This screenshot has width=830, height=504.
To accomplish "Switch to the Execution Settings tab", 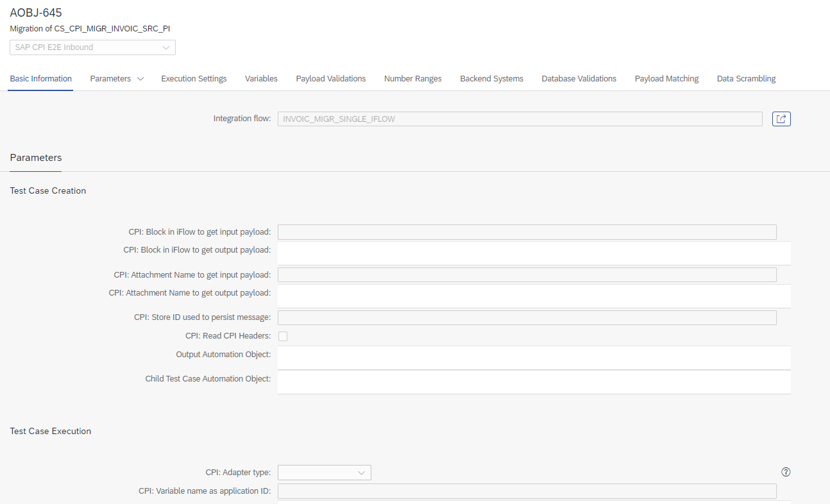I will [194, 79].
